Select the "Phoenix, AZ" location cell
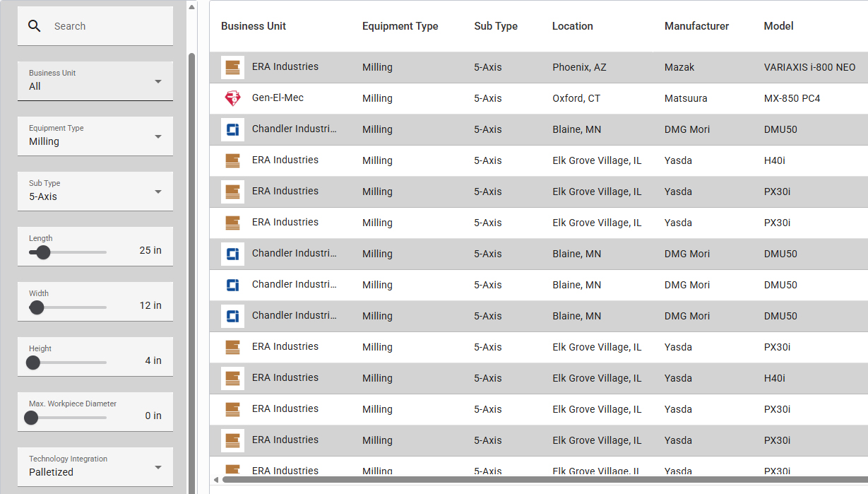 click(x=579, y=67)
